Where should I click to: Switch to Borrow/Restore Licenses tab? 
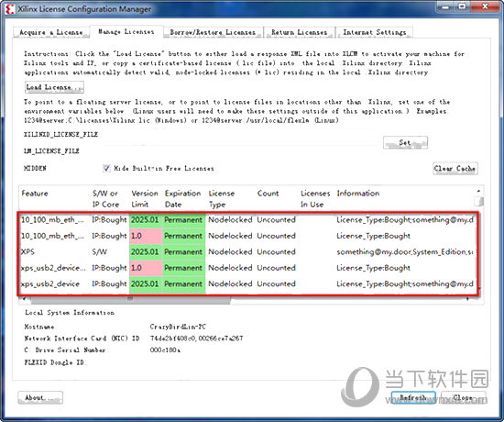[x=213, y=32]
